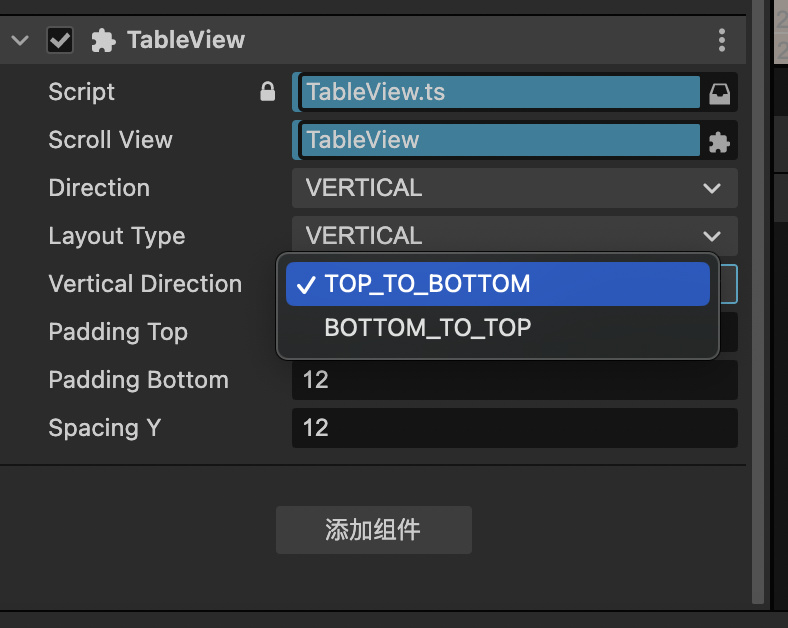This screenshot has height=628, width=788.
Task: Open the Direction dropdown
Action: pyautogui.click(x=514, y=188)
